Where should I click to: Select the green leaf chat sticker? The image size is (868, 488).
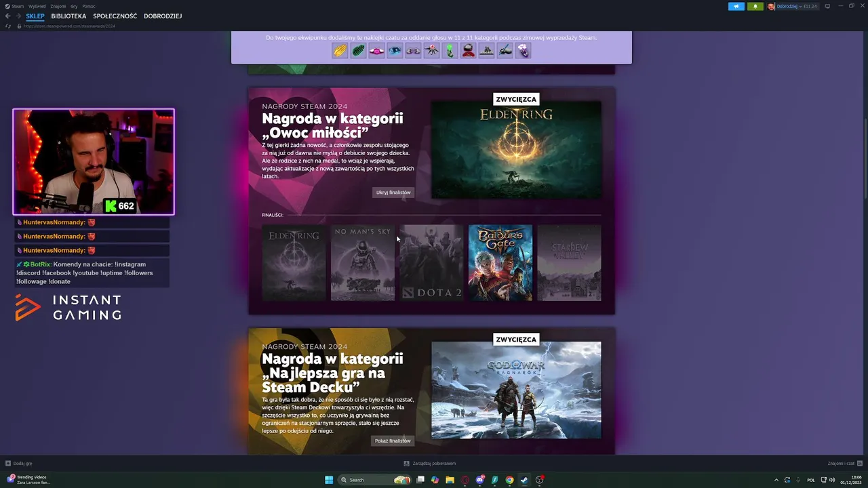point(358,50)
